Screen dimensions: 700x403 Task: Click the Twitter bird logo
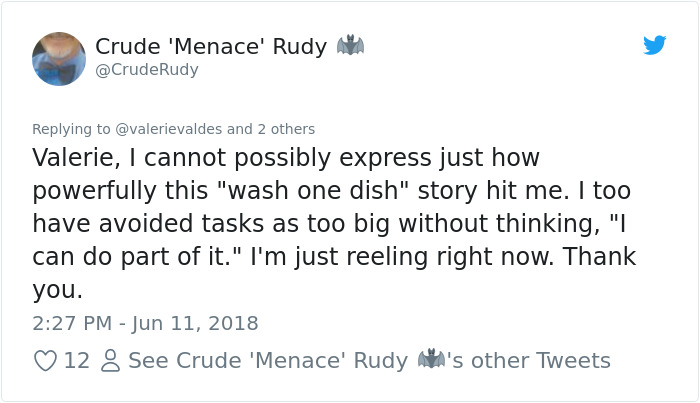pos(654,45)
